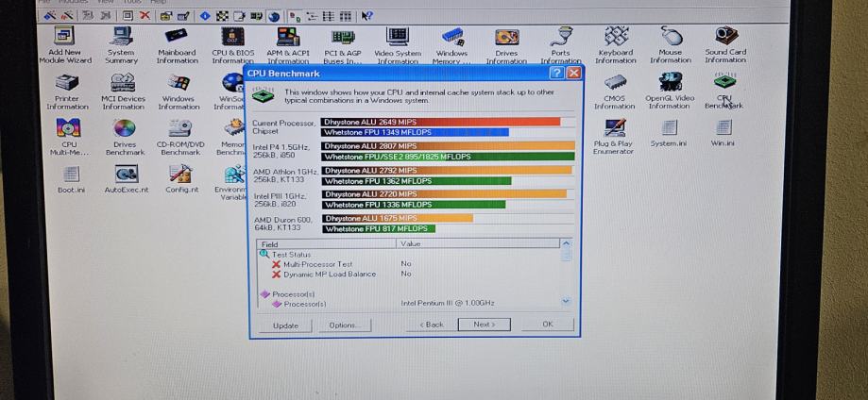Image resolution: width=868 pixels, height=400 pixels.
Task: Open the Drives Information module
Action: (506, 45)
